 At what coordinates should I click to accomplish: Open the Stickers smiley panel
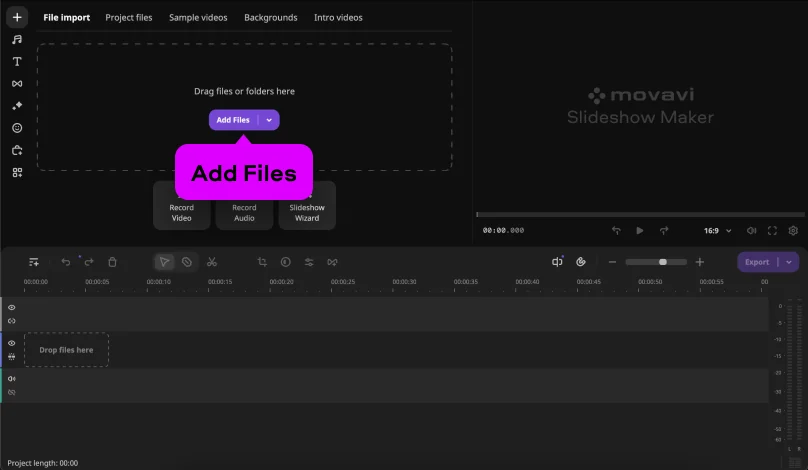click(17, 128)
